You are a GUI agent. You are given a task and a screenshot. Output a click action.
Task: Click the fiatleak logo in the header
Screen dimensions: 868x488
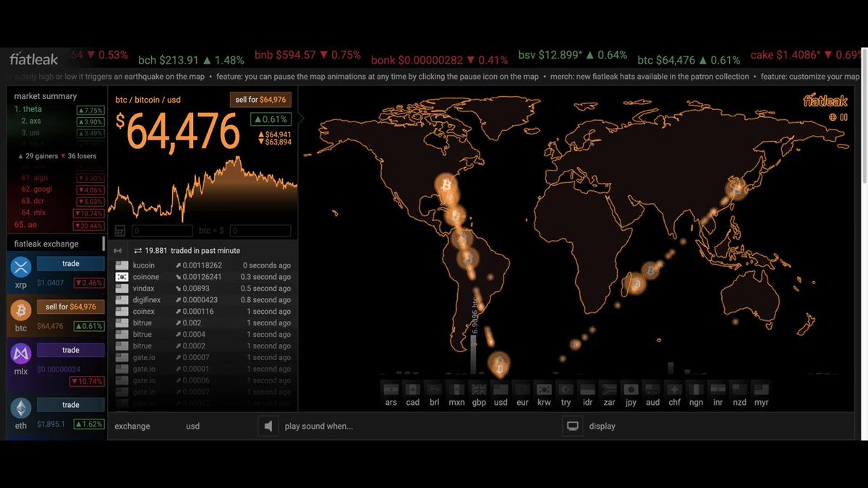pos(33,60)
